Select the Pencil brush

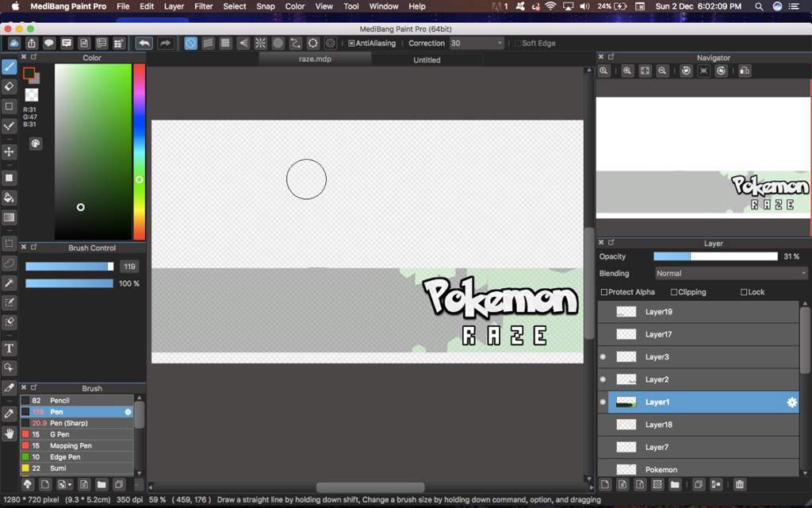[77, 401]
